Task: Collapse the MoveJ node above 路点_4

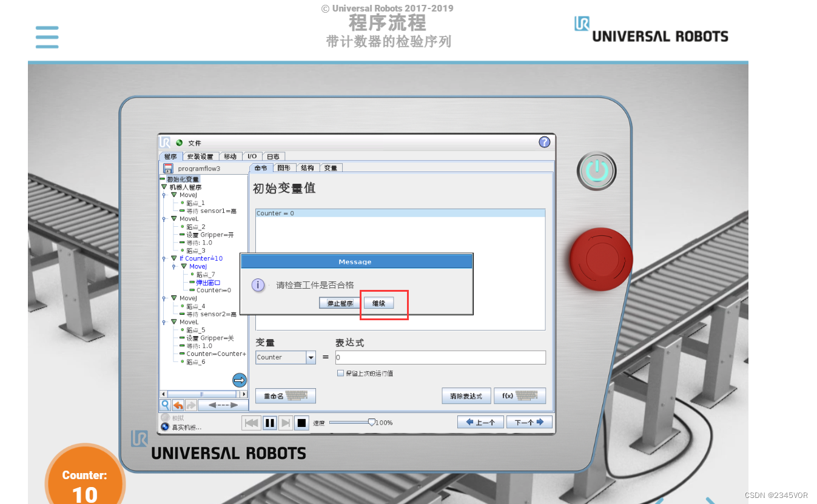Action: (x=174, y=298)
